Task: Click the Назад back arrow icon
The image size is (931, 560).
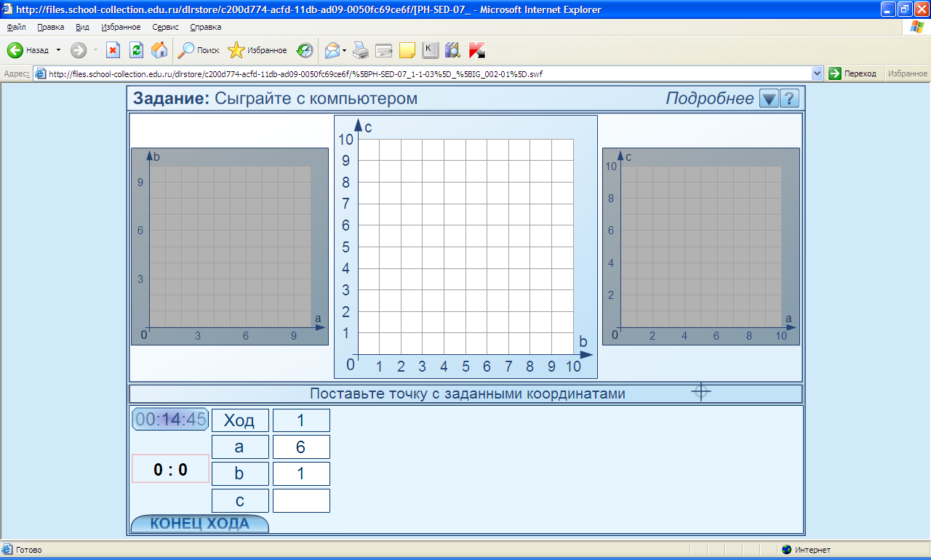Action: click(15, 50)
